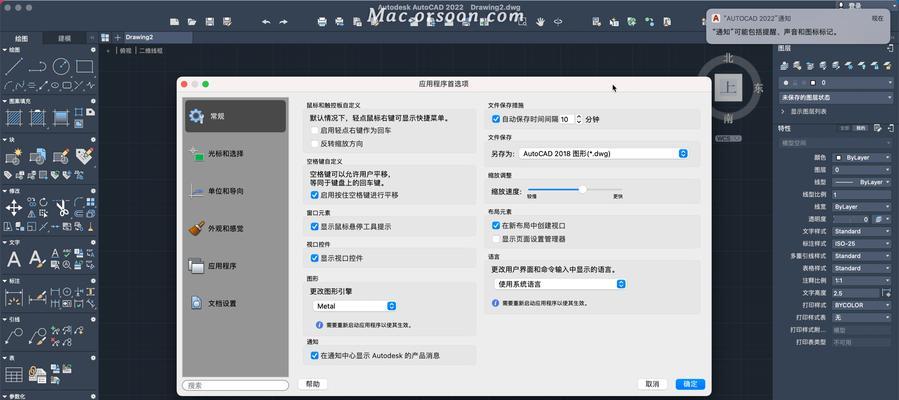899x400 pixels.
Task: Uncheck 自动保存时间间隔 checkbox
Action: [x=497, y=119]
